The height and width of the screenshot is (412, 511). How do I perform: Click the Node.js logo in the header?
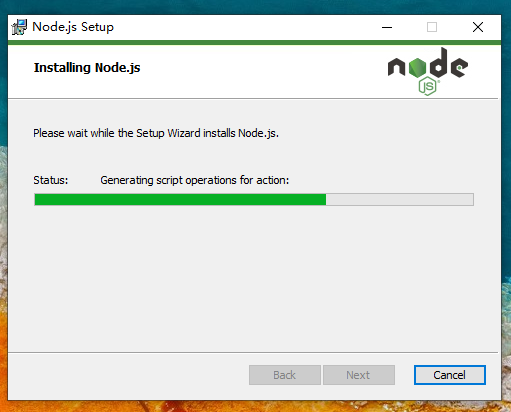pos(428,71)
